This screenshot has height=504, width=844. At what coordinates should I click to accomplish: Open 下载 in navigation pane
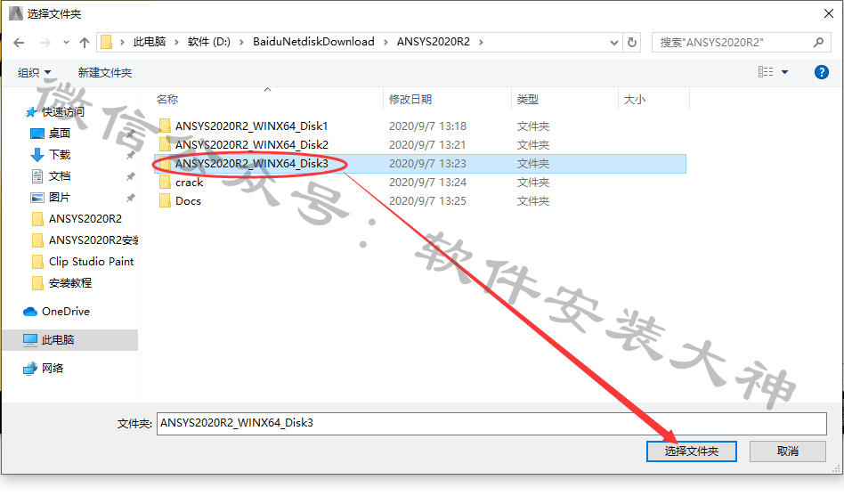[x=60, y=155]
